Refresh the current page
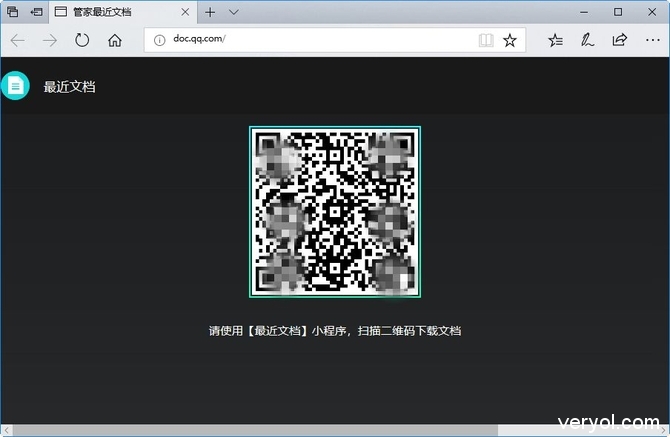 click(82, 41)
